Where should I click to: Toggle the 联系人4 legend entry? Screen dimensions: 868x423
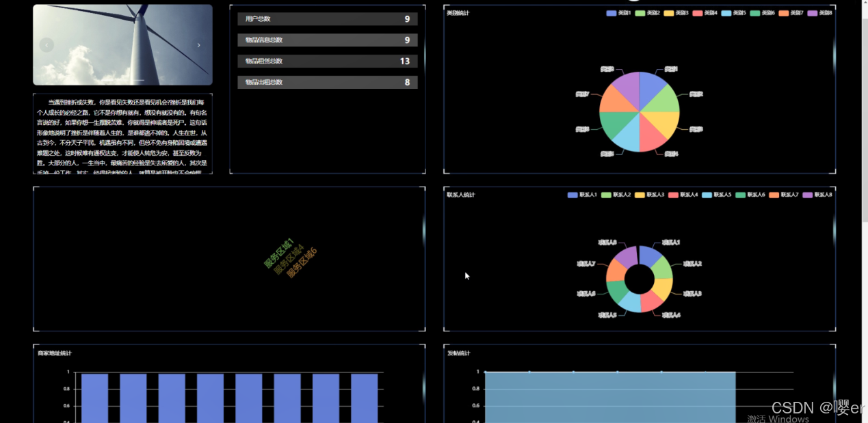pos(683,195)
